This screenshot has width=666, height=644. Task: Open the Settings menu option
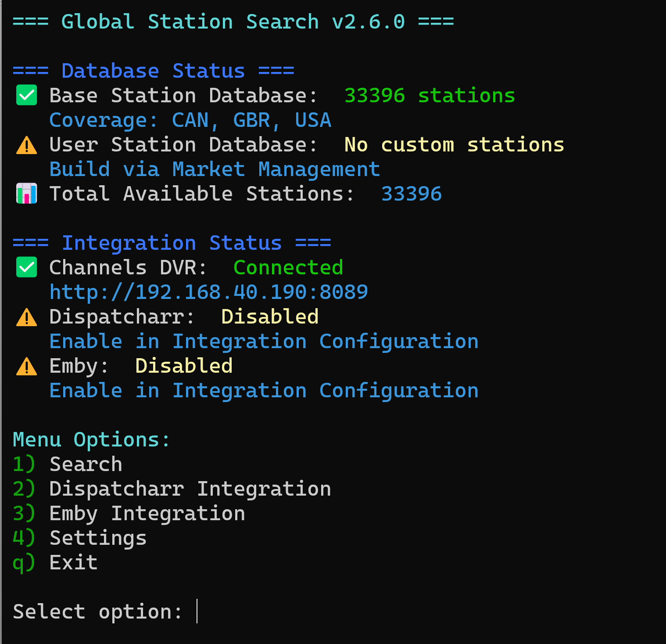pyautogui.click(x=98, y=538)
